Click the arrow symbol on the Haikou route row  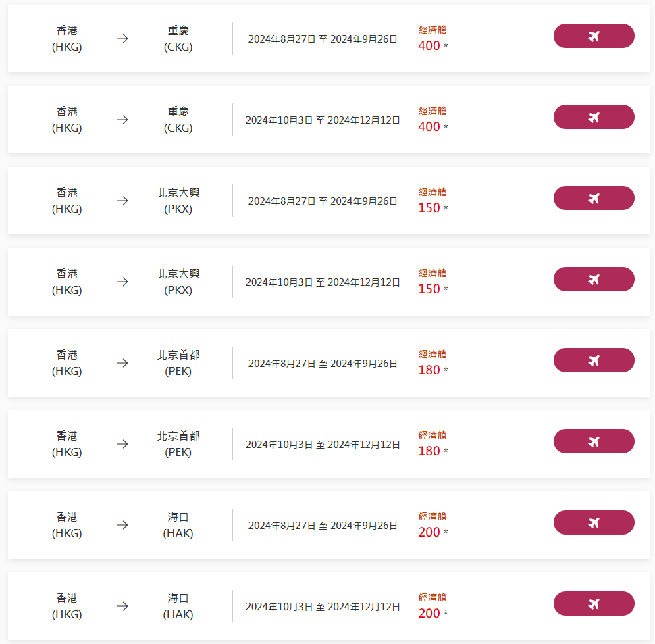[x=122, y=526]
